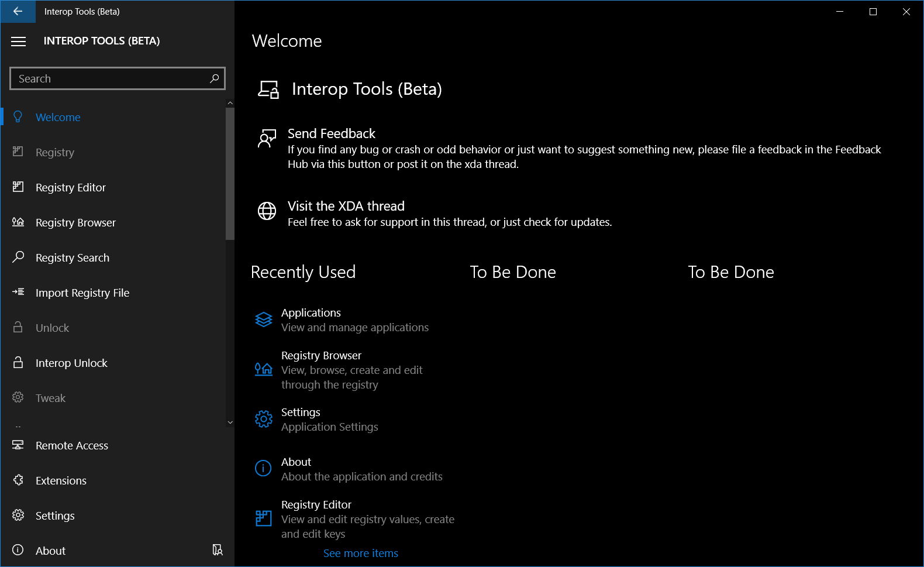
Task: Click the back arrow in title bar
Action: [18, 11]
